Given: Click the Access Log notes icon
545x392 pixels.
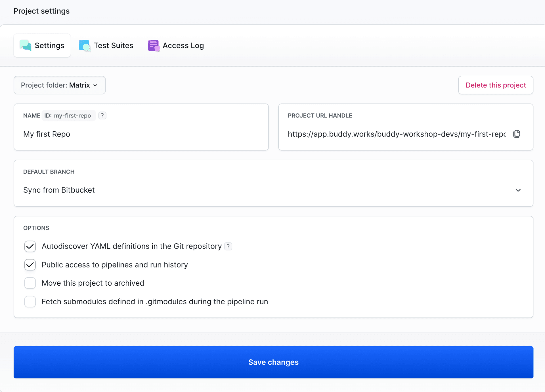Looking at the screenshot, I should 154,45.
